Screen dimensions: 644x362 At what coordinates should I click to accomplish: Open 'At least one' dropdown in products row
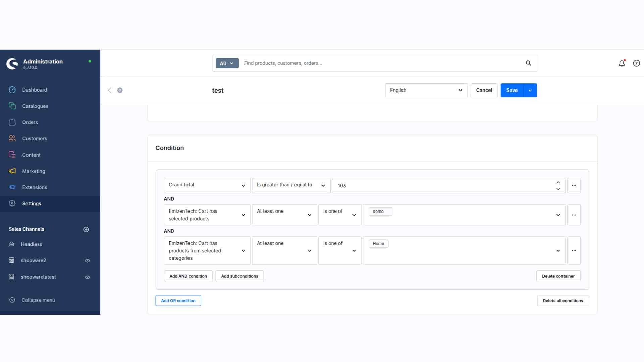pos(284,215)
